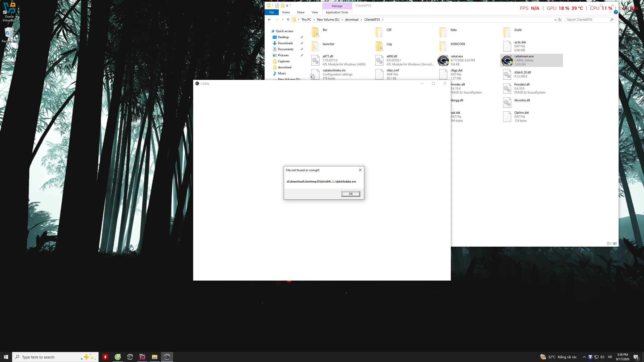644x362 pixels.
Task: Expand the address bar history dropdown
Action: 555,20
